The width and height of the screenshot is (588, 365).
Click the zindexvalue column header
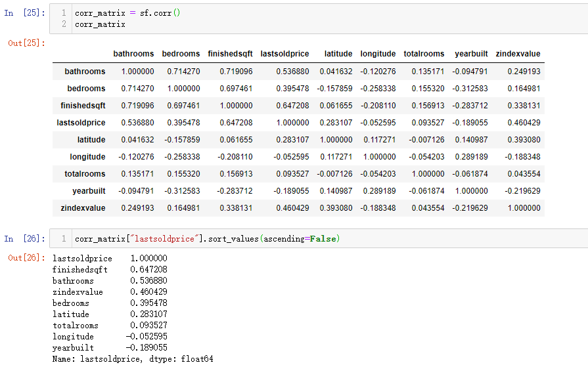pyautogui.click(x=518, y=54)
